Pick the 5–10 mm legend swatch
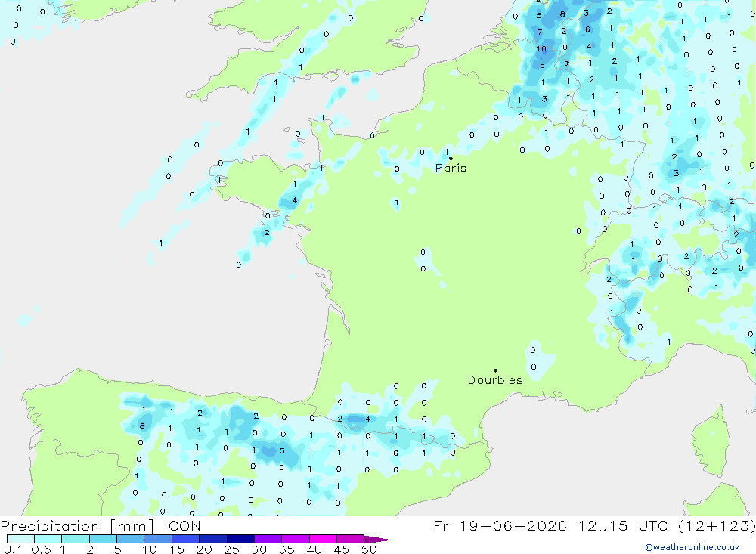The image size is (756, 554). tap(131, 539)
